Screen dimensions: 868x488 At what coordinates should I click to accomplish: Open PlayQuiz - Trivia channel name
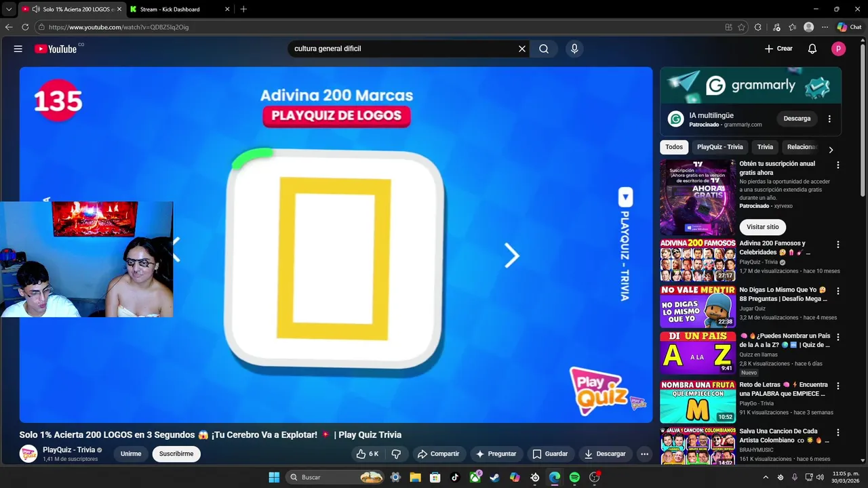point(68,450)
